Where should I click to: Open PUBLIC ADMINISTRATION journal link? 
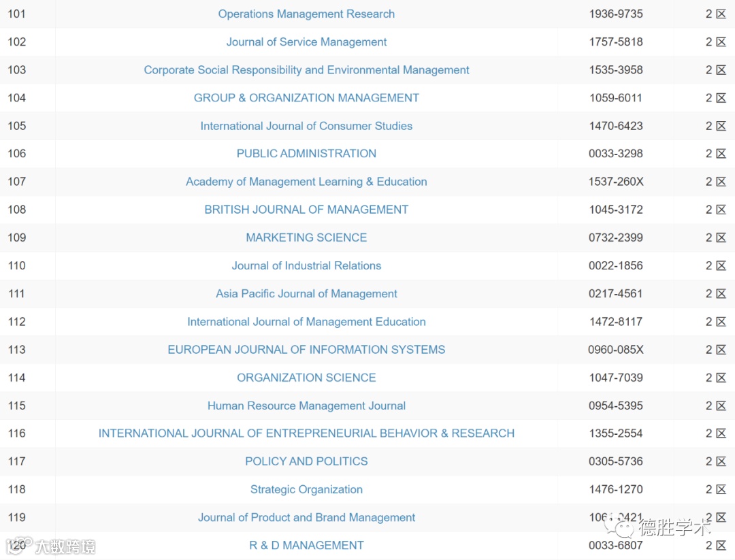coord(306,154)
